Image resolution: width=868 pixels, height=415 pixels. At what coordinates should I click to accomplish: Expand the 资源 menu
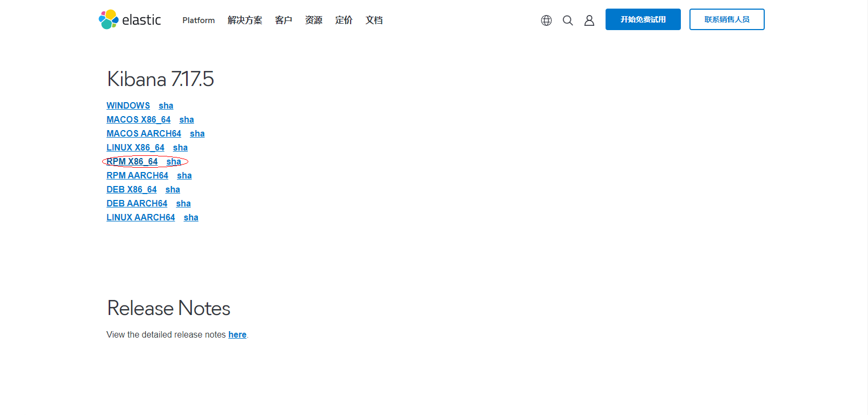pyautogui.click(x=314, y=20)
